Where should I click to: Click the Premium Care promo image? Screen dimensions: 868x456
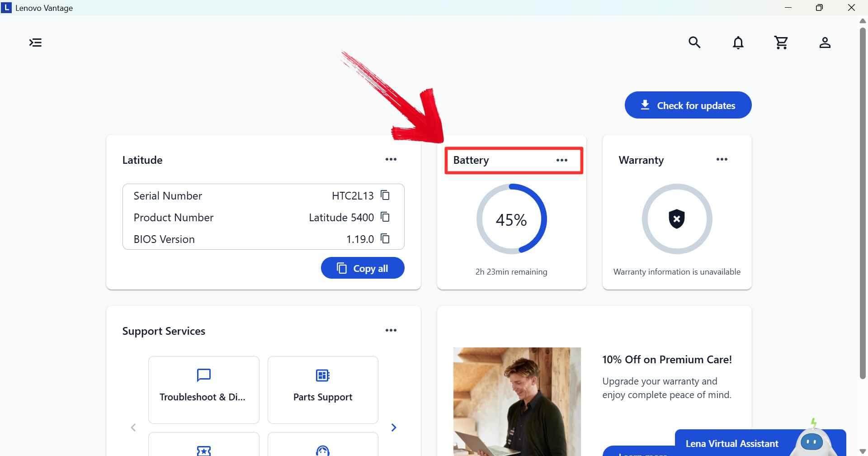pyautogui.click(x=517, y=402)
